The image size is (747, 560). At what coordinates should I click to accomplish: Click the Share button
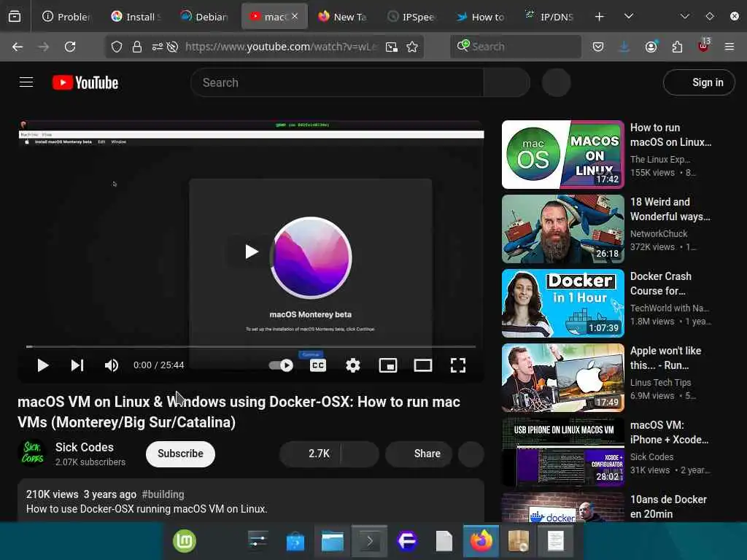tap(419, 454)
